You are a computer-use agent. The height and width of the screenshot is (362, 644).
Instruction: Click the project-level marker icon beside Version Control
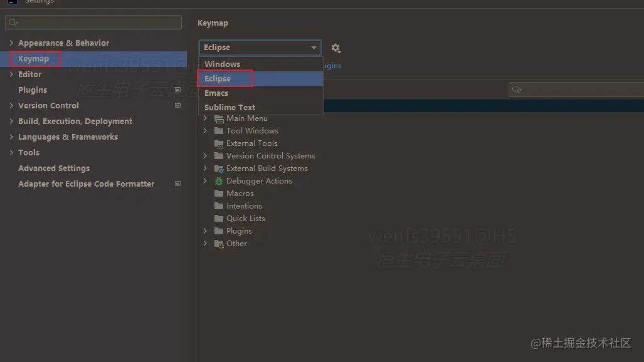tap(178, 105)
